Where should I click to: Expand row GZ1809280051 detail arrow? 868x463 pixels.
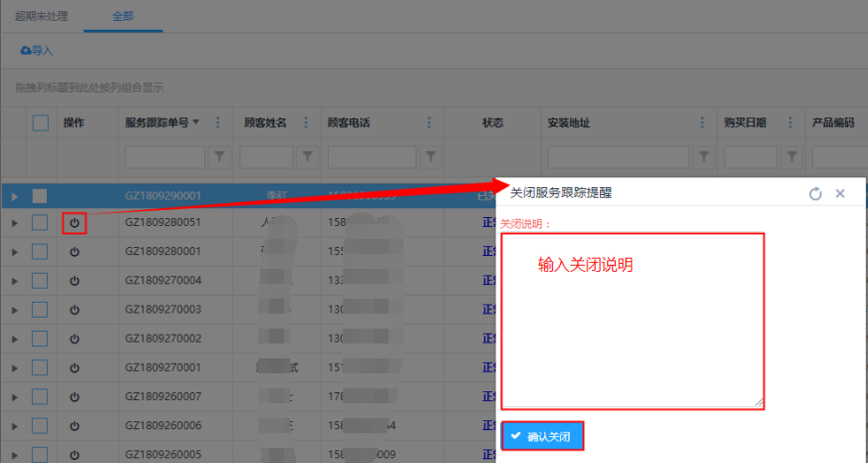point(14,223)
